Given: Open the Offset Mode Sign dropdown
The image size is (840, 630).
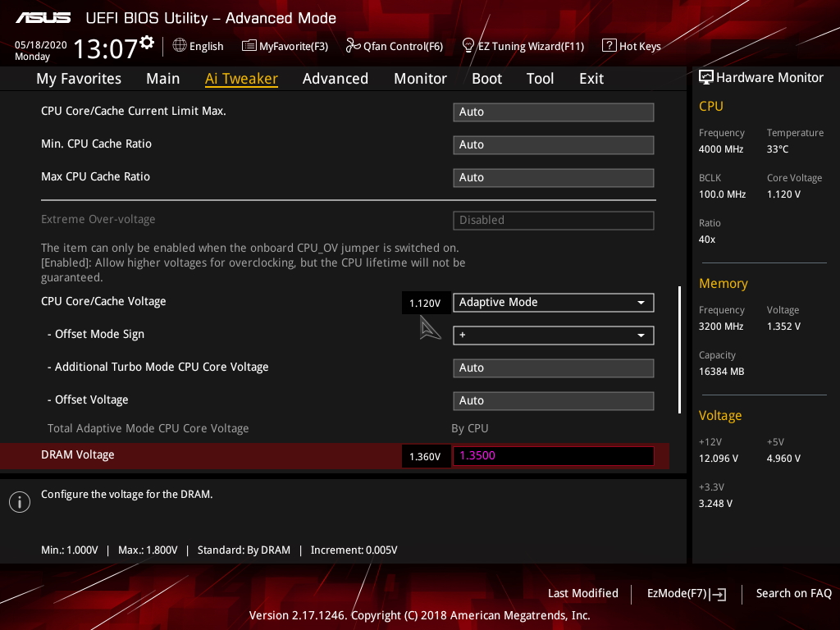Looking at the screenshot, I should click(x=554, y=336).
